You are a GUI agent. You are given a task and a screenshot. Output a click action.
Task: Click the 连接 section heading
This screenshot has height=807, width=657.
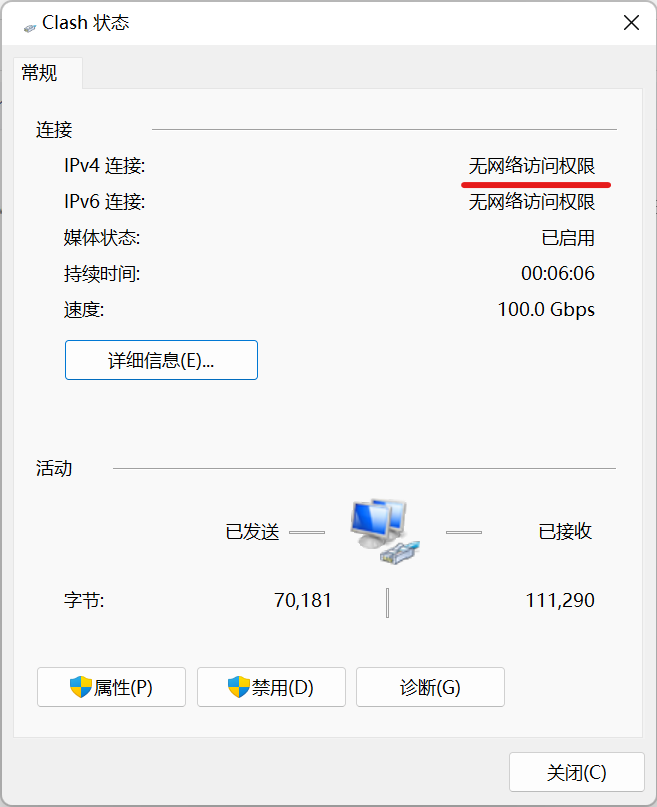click(54, 130)
